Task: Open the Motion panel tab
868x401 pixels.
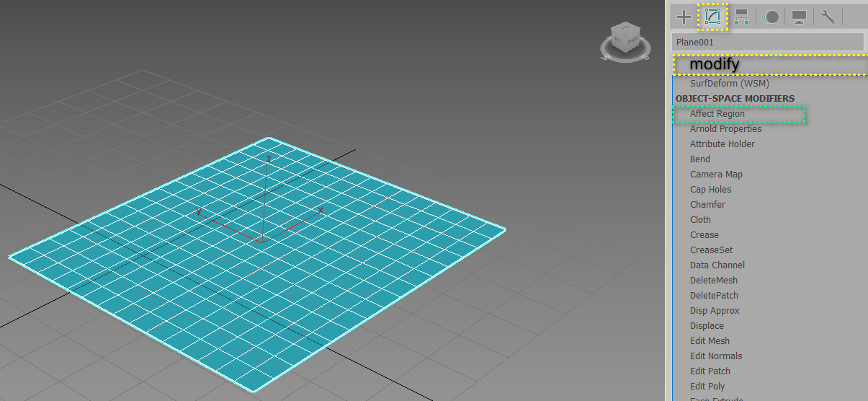Action: 770,17
